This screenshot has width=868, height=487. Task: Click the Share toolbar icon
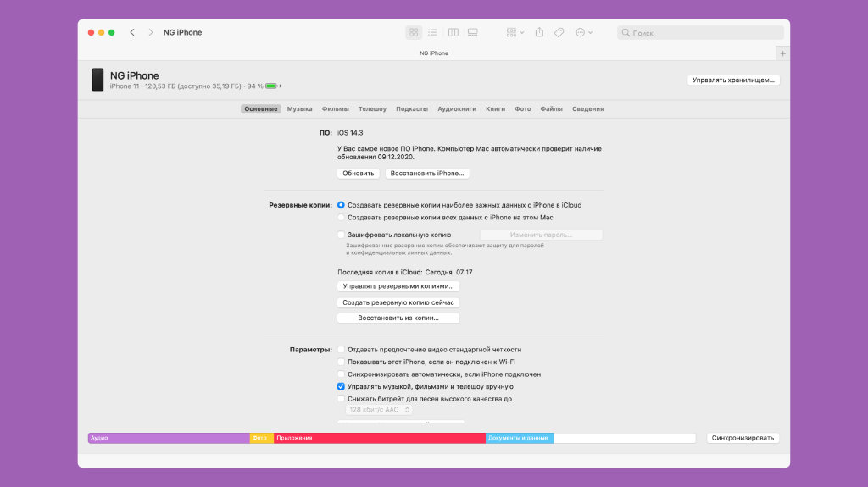[539, 33]
